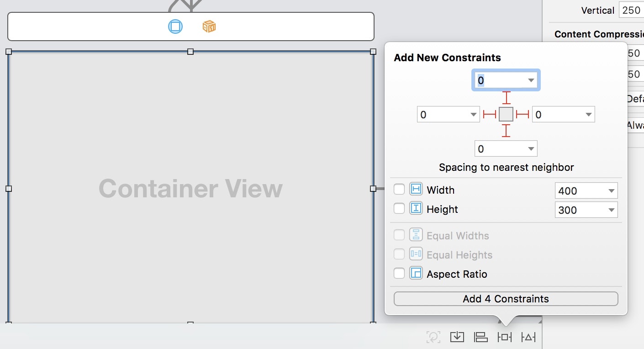Click the bottom spacing input field
This screenshot has height=349, width=644.
coord(506,148)
